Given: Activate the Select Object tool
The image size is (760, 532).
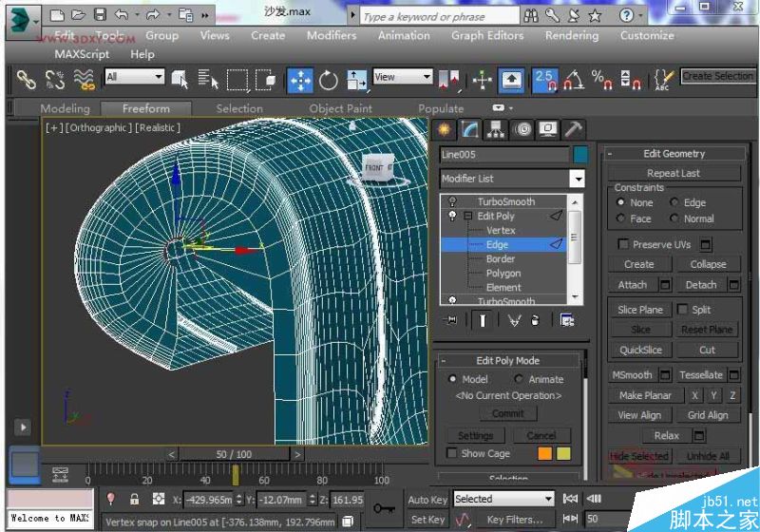Looking at the screenshot, I should [180, 80].
